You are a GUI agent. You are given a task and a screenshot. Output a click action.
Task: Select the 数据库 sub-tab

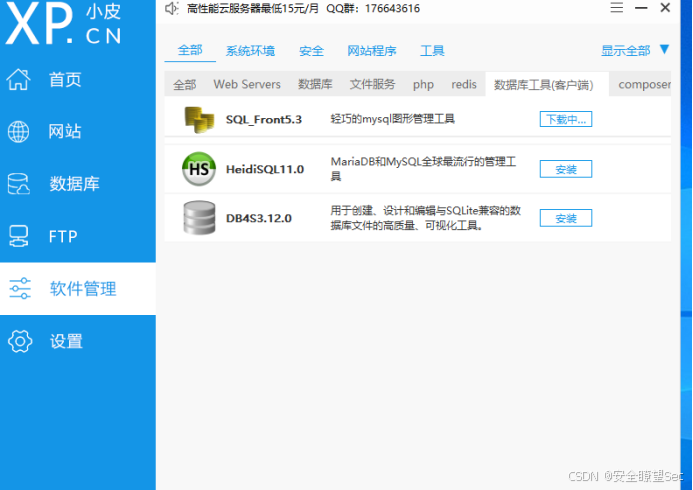point(315,84)
